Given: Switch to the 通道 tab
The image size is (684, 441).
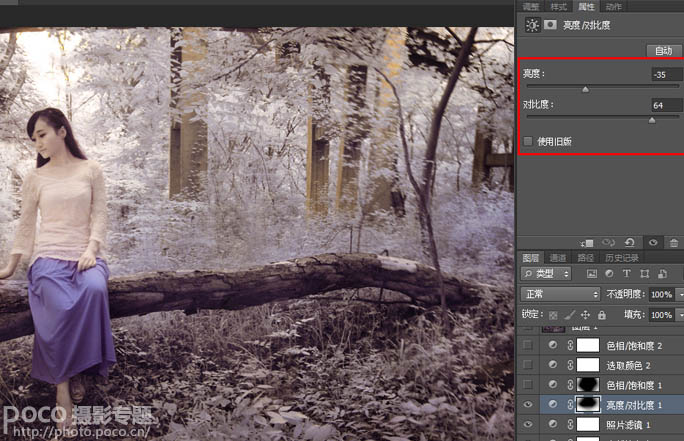Looking at the screenshot, I should 557,257.
